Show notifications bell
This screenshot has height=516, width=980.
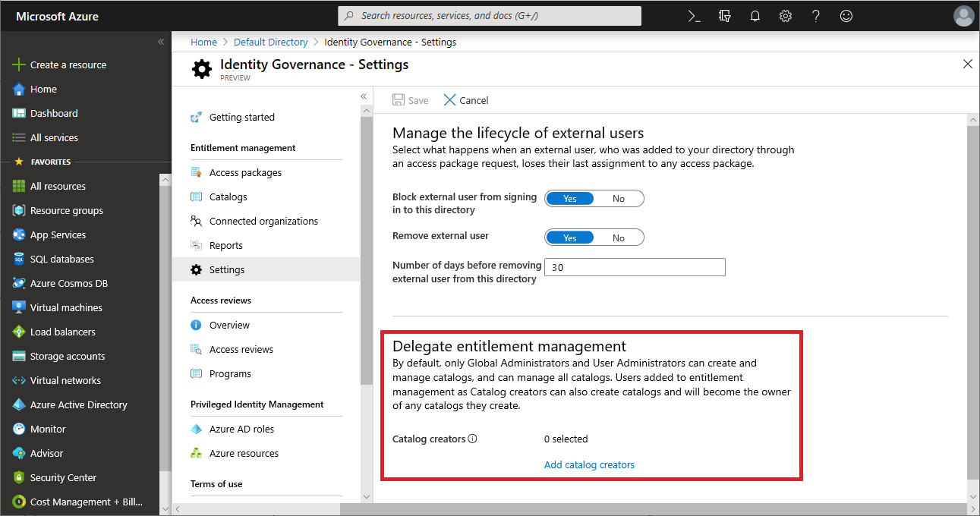tap(755, 16)
